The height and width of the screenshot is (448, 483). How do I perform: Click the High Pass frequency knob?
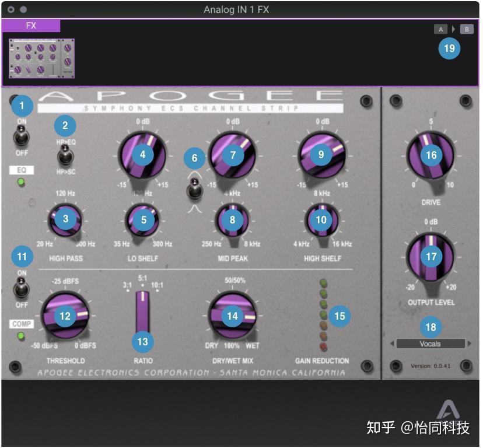(66, 219)
